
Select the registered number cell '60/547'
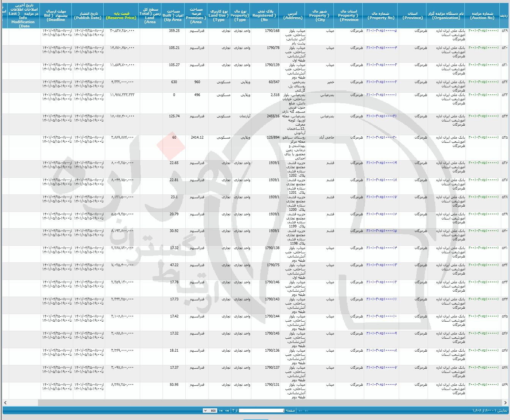coord(274,82)
